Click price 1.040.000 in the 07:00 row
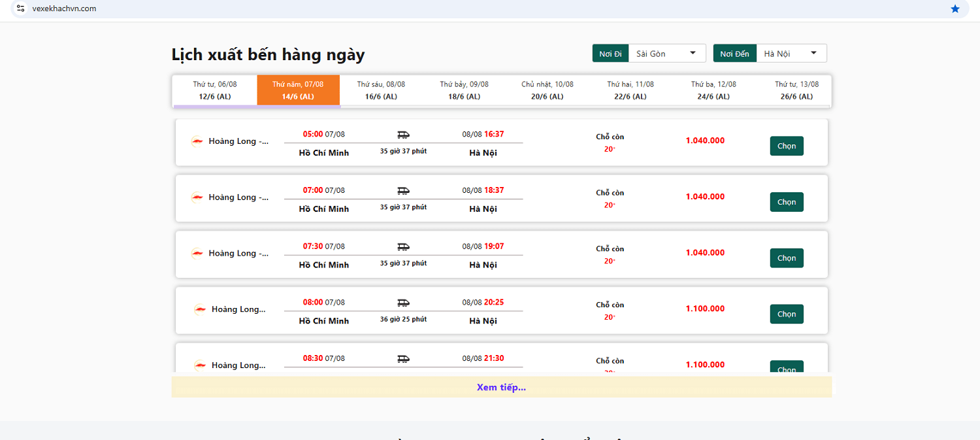 click(x=705, y=197)
